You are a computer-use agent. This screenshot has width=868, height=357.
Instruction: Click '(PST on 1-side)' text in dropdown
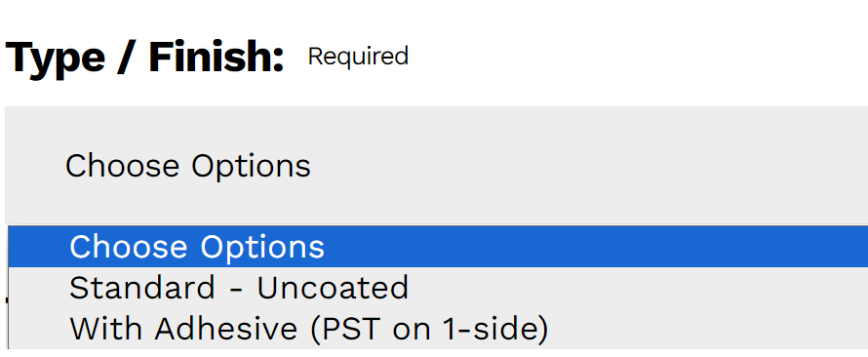tap(429, 329)
